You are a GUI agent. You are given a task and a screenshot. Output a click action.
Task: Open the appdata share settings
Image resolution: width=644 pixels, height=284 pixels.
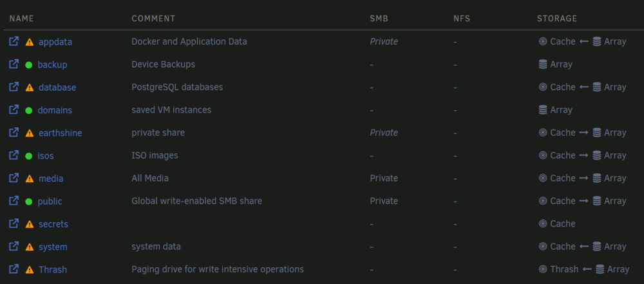55,42
